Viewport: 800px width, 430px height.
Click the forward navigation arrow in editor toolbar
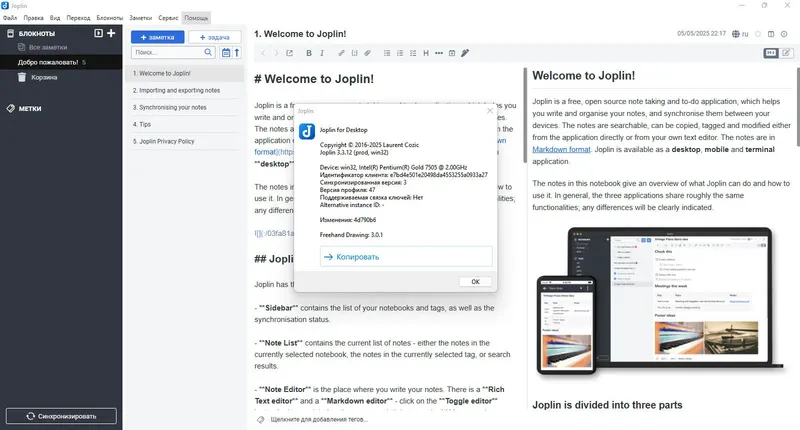pyautogui.click(x=276, y=53)
